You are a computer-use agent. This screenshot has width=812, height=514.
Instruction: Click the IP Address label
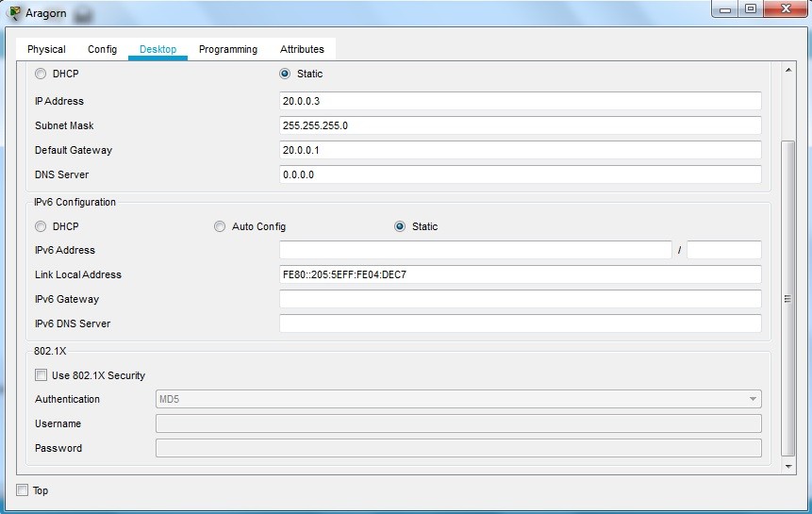[x=59, y=101]
